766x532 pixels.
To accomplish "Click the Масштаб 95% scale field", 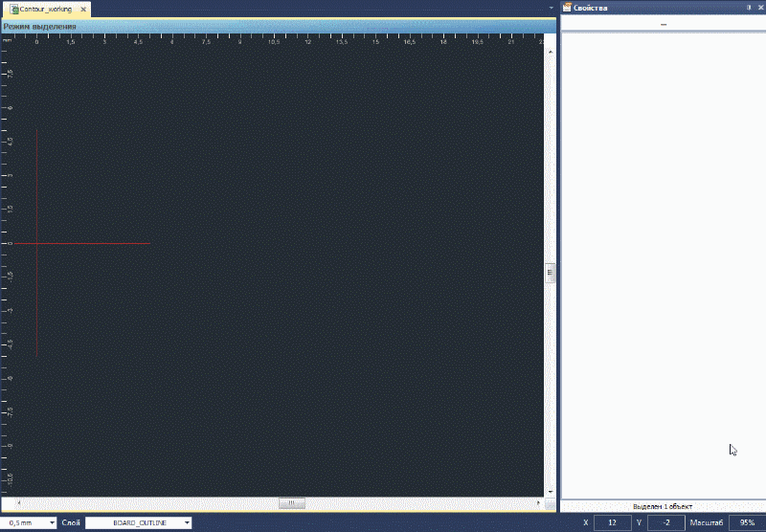I will [746, 523].
